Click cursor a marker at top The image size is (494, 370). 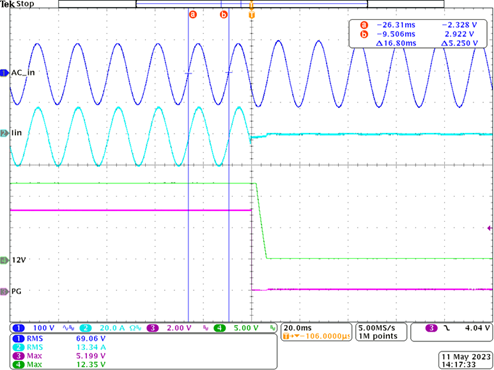(193, 14)
